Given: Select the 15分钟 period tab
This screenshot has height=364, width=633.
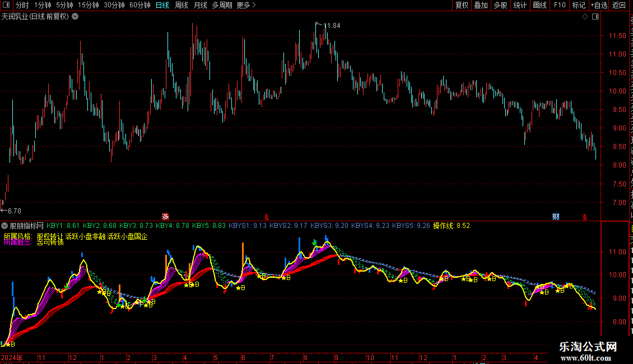Looking at the screenshot, I should (89, 5).
